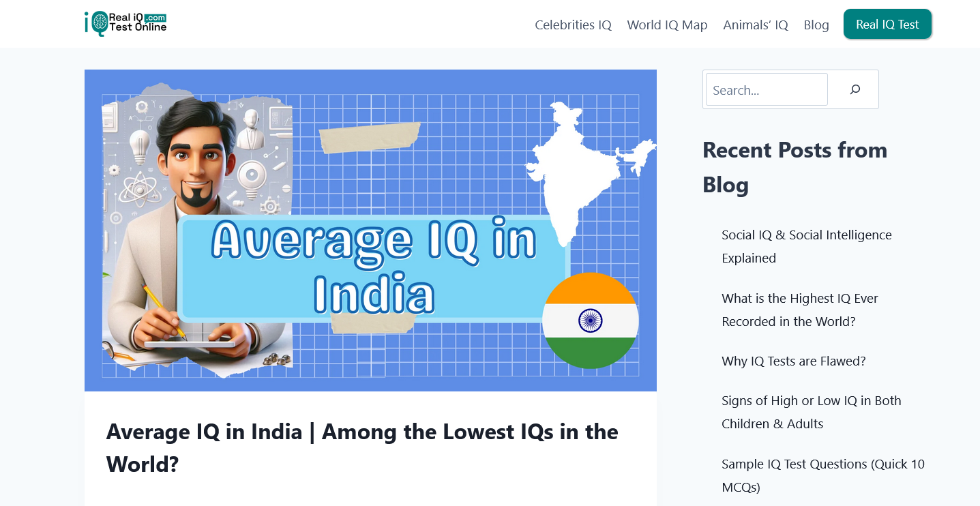Open the World IQ Map page
The width and height of the screenshot is (980, 506).
[667, 25]
